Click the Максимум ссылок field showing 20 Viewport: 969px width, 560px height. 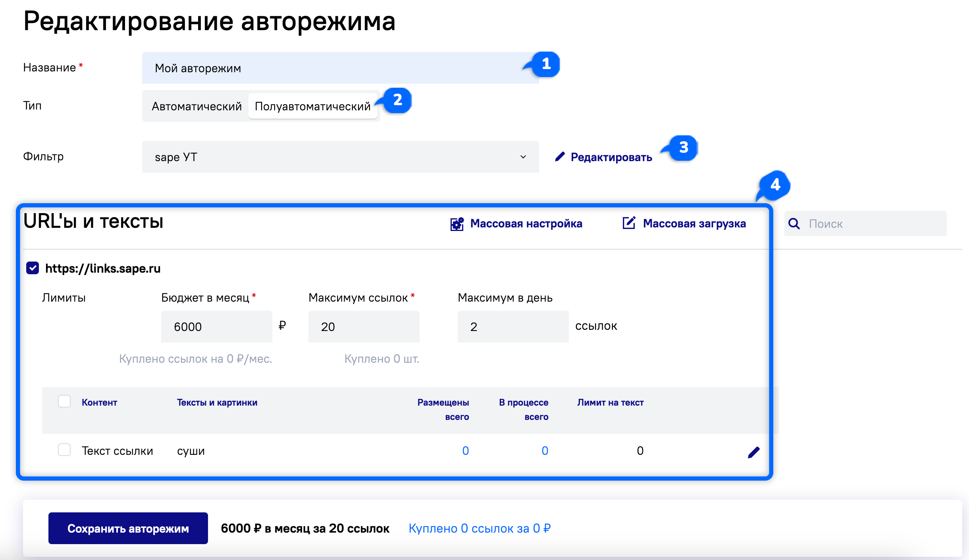pos(364,327)
